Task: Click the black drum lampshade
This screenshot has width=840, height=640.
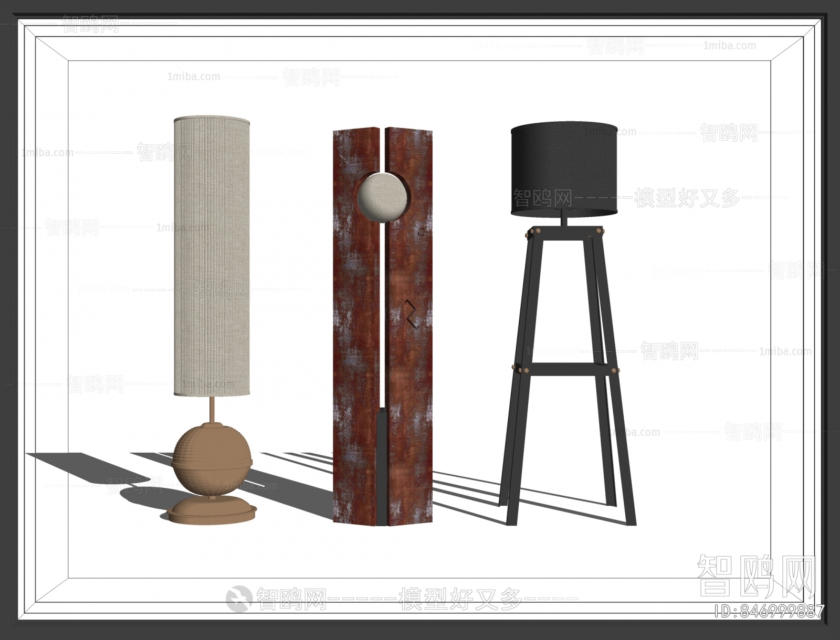Action: 564,169
